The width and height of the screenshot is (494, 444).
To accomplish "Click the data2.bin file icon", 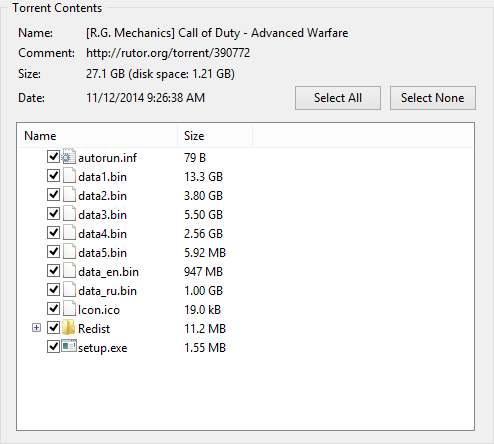I will point(69,195).
